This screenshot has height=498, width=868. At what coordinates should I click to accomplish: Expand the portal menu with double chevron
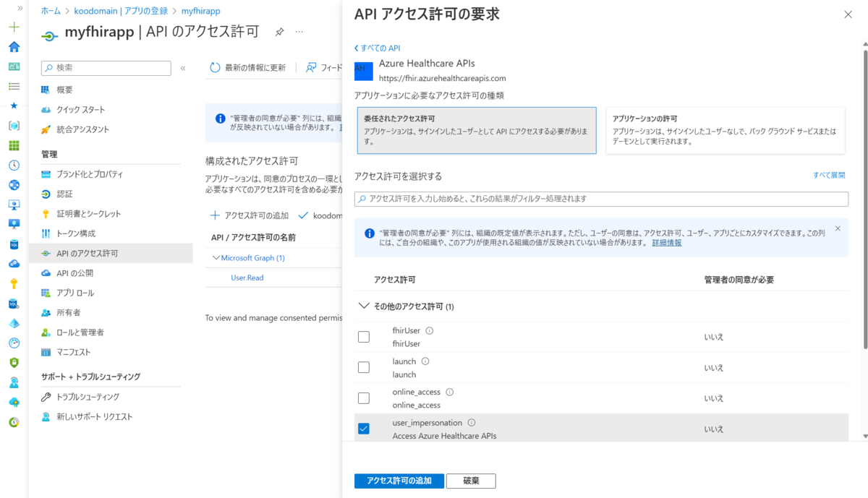point(20,8)
